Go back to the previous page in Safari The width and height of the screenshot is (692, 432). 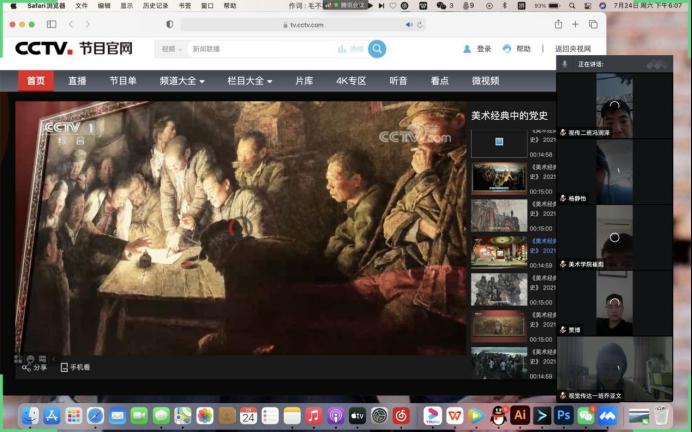pos(71,24)
